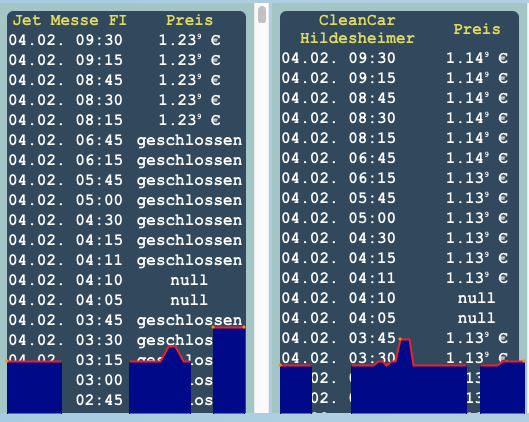Click the 1.13 € price at 05:00 in CleanCar
This screenshot has height=422, width=529.
[477, 218]
